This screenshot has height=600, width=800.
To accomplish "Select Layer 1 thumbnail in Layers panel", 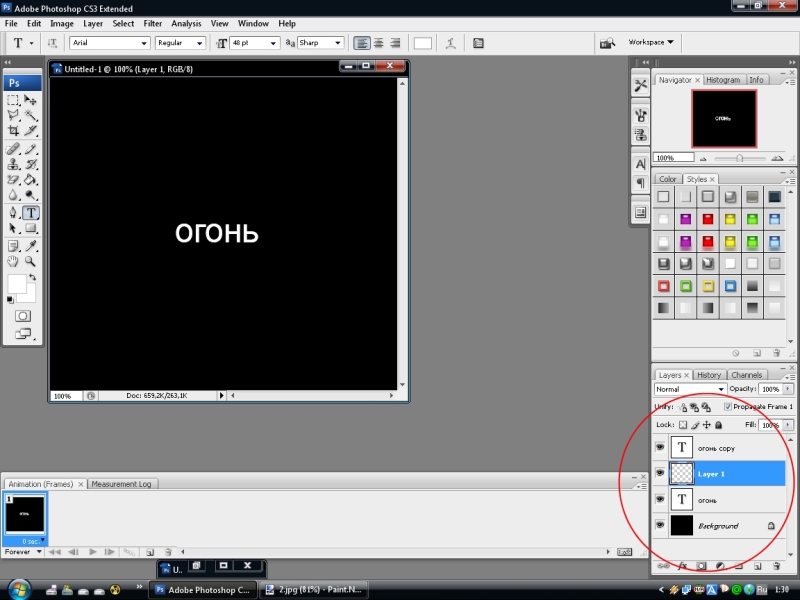I will pos(683,474).
